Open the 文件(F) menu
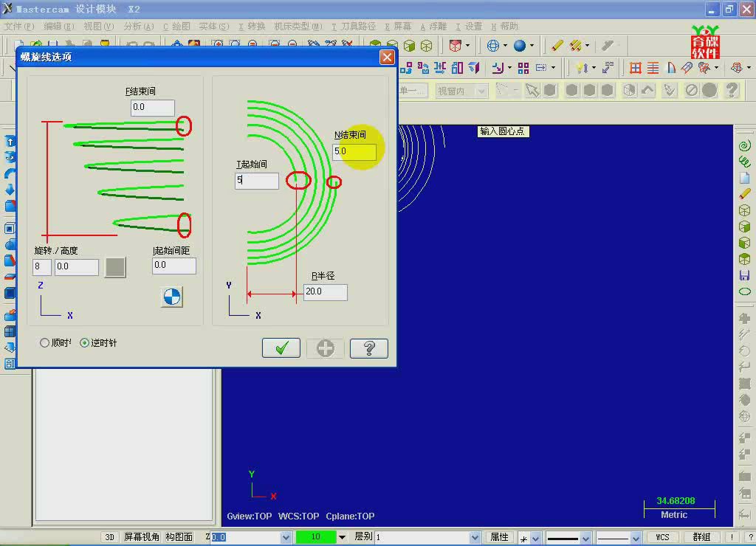Screen dimensions: 756x546 click(x=19, y=27)
